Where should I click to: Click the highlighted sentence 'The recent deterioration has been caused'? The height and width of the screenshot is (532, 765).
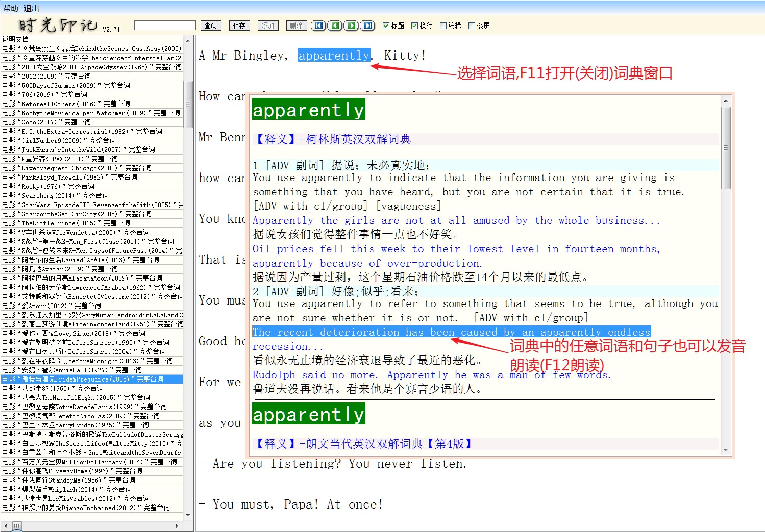click(x=452, y=332)
